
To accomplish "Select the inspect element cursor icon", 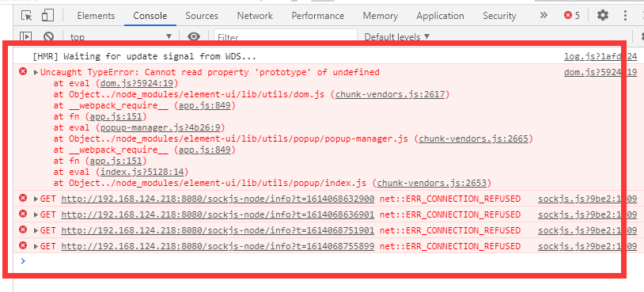I will click(27, 16).
